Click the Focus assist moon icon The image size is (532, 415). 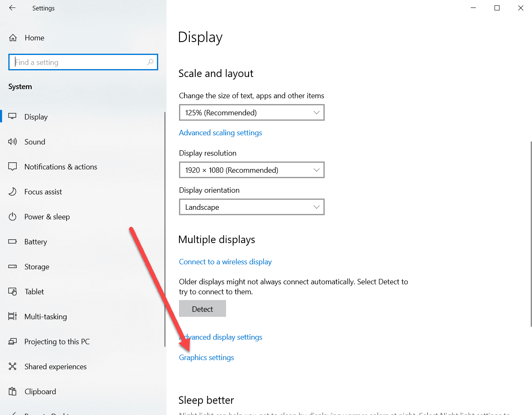12,192
